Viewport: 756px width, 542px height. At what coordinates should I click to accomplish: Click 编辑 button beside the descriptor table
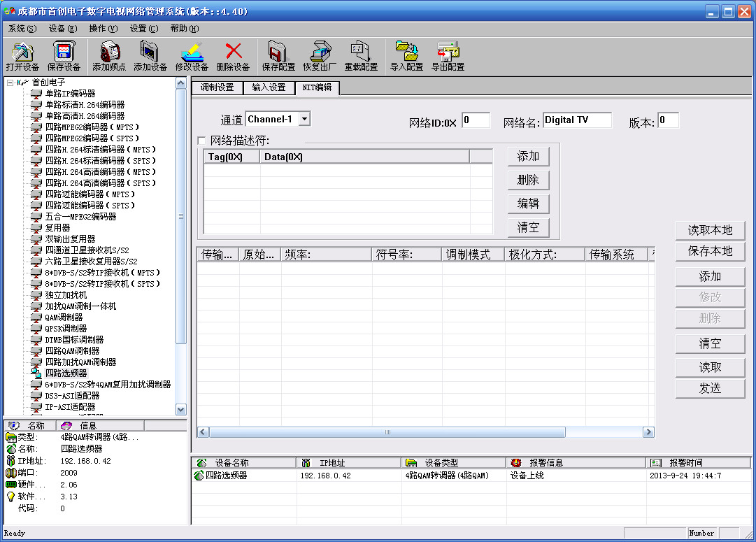click(x=529, y=204)
